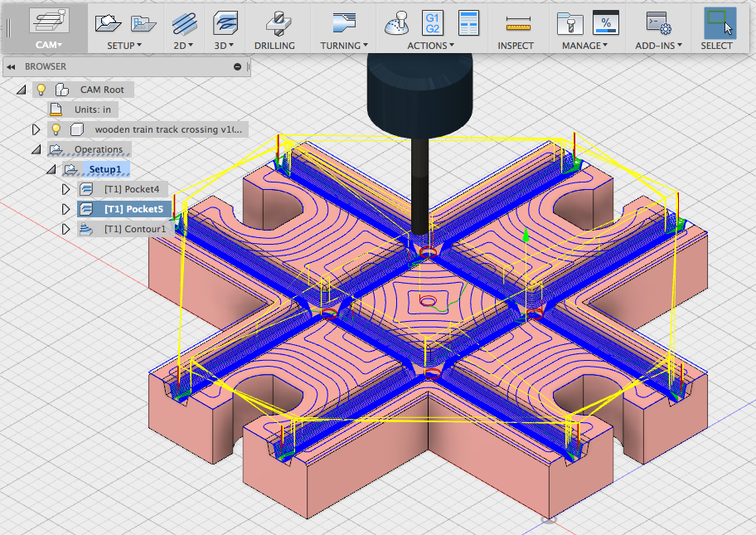
Task: Expand the [T1] Pocket4 operation
Action: point(66,189)
